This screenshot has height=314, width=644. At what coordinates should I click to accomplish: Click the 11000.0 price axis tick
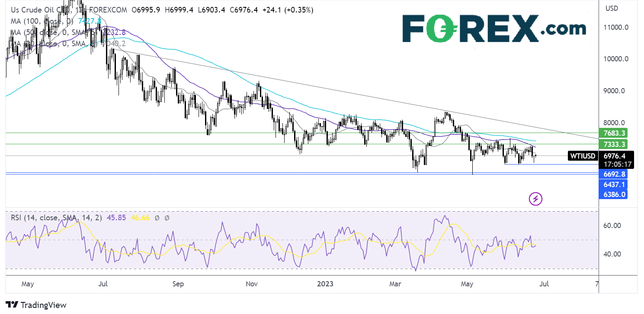tap(616, 27)
